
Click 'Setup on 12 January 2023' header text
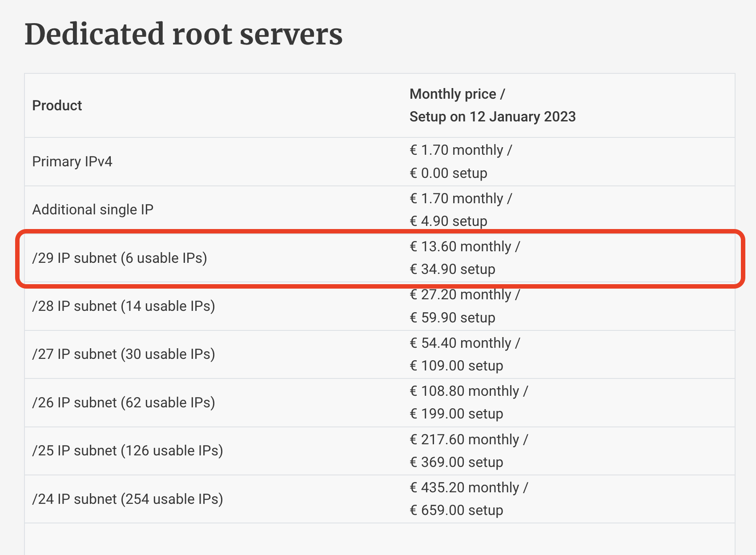point(493,117)
